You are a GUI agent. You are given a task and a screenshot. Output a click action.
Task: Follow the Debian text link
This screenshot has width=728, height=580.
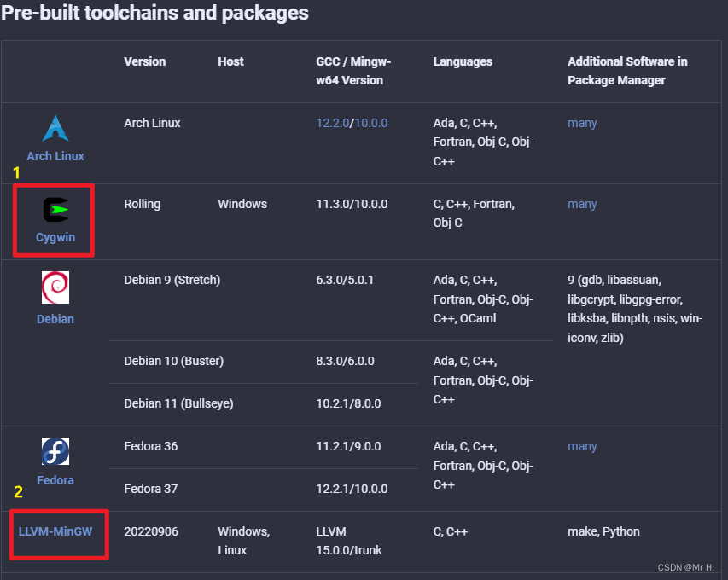pos(55,319)
